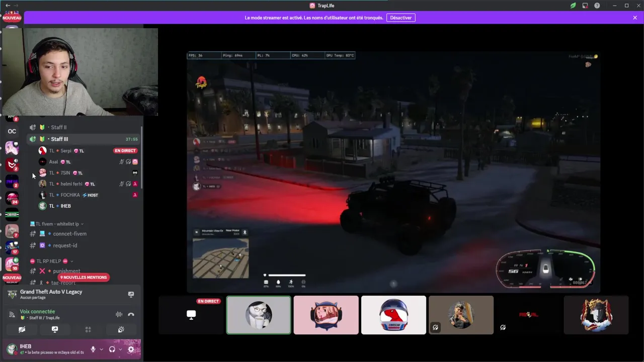Toggle noise suppression waveform icon
The image size is (644, 362).
click(119, 314)
